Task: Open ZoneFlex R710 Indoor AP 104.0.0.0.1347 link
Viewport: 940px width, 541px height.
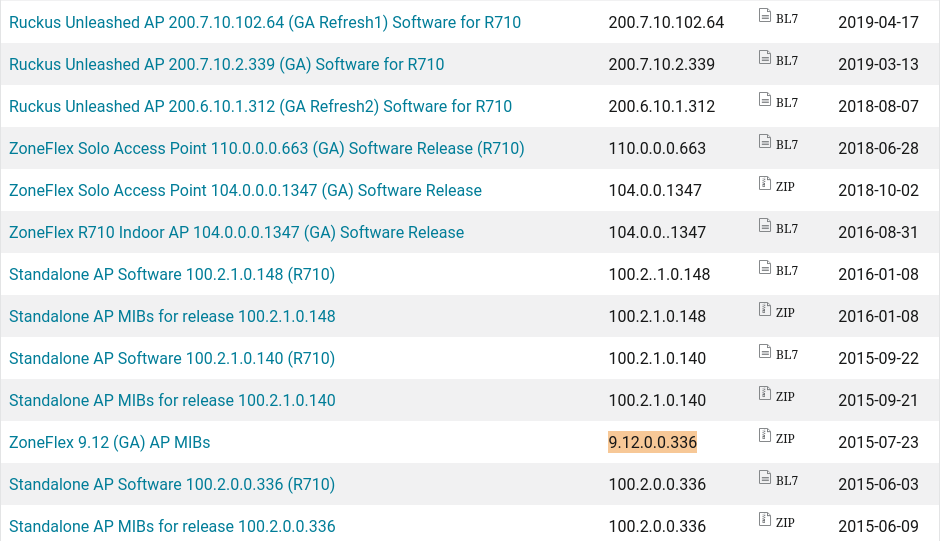Action: pyautogui.click(x=236, y=232)
